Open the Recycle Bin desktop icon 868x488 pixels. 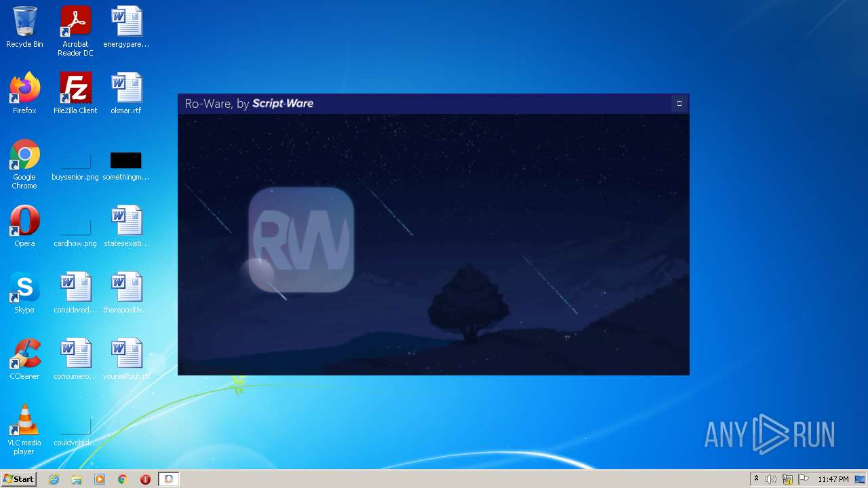[x=24, y=27]
